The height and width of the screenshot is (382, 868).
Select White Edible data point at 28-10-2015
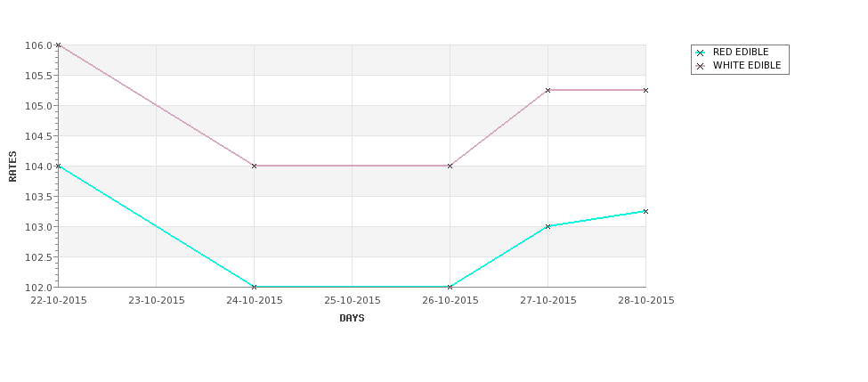pos(645,90)
